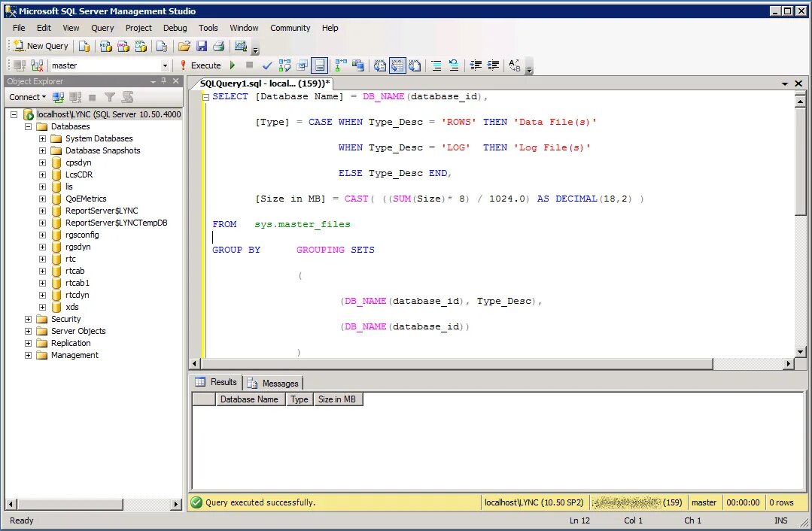The height and width of the screenshot is (531, 812).
Task: Collapse the localhost\LYNC server node
Action: click(14, 114)
